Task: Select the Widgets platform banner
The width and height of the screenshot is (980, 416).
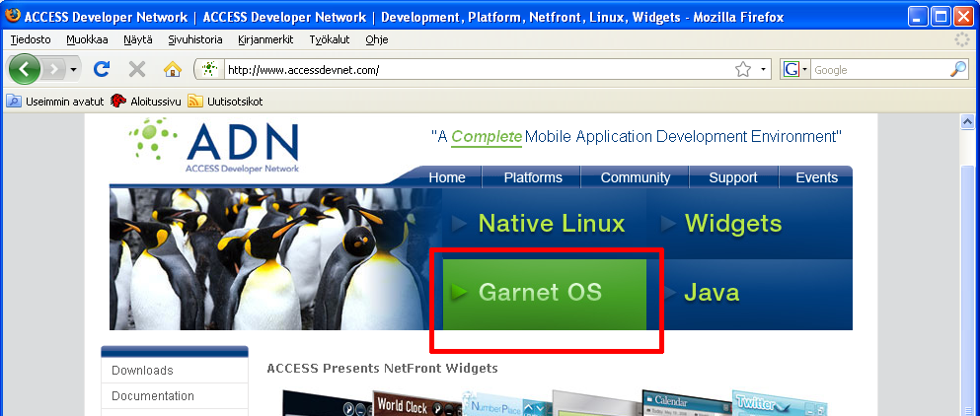Action: (749, 224)
